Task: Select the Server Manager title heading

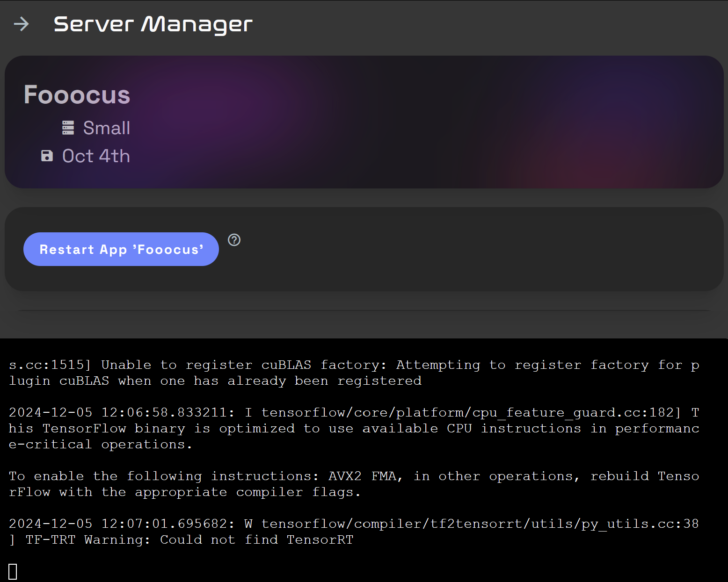Action: (152, 24)
